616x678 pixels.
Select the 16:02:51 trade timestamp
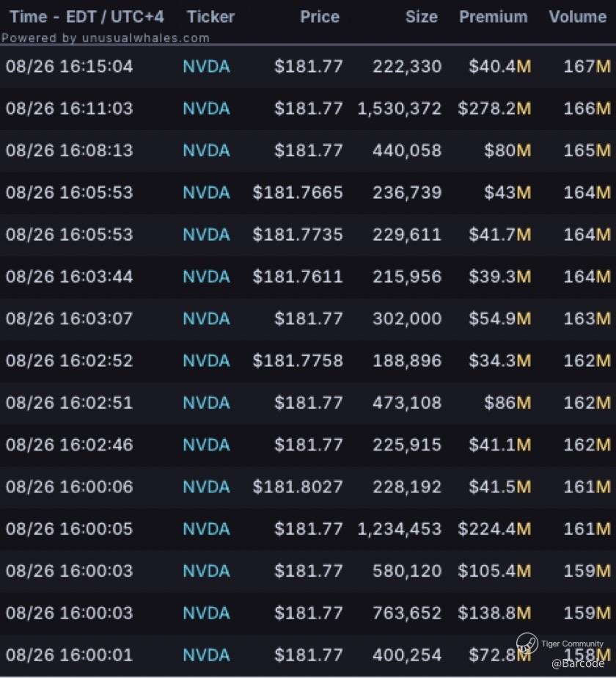[70, 403]
